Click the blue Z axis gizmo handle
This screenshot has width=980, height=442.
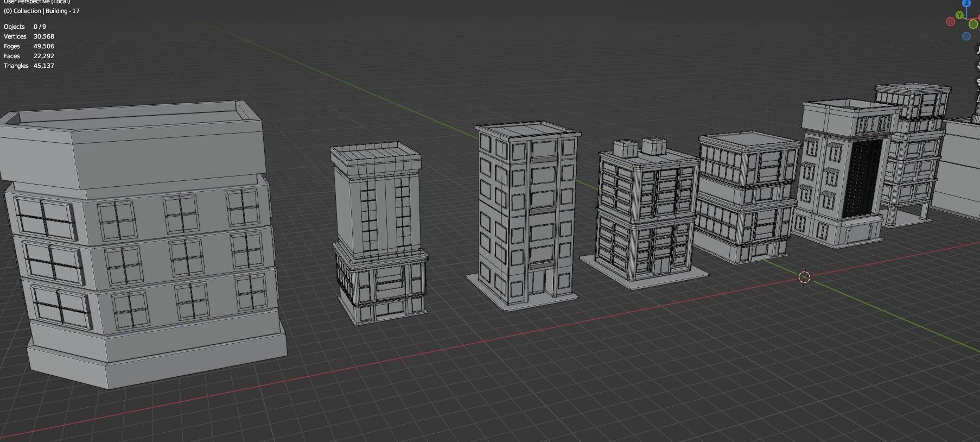click(966, 3)
